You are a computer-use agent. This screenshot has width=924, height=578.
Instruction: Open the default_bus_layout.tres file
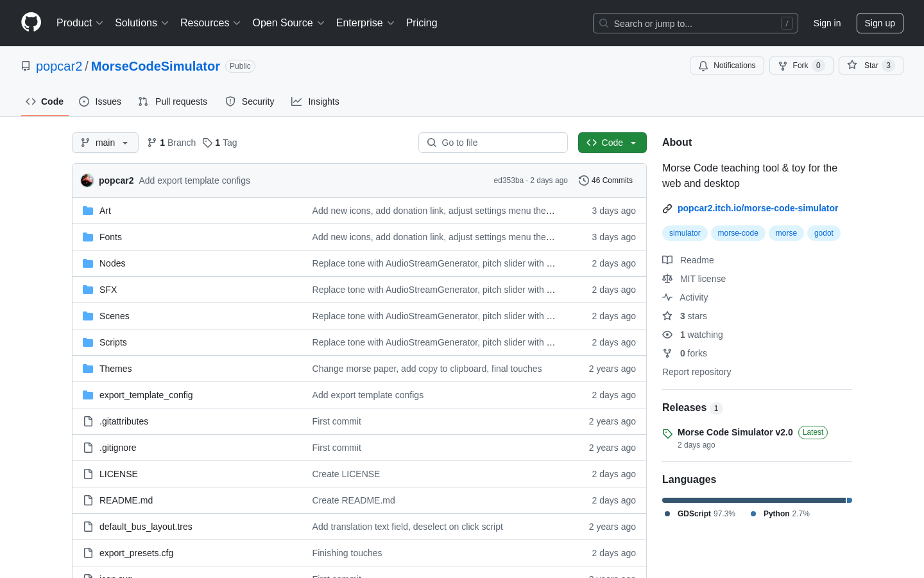coord(146,527)
